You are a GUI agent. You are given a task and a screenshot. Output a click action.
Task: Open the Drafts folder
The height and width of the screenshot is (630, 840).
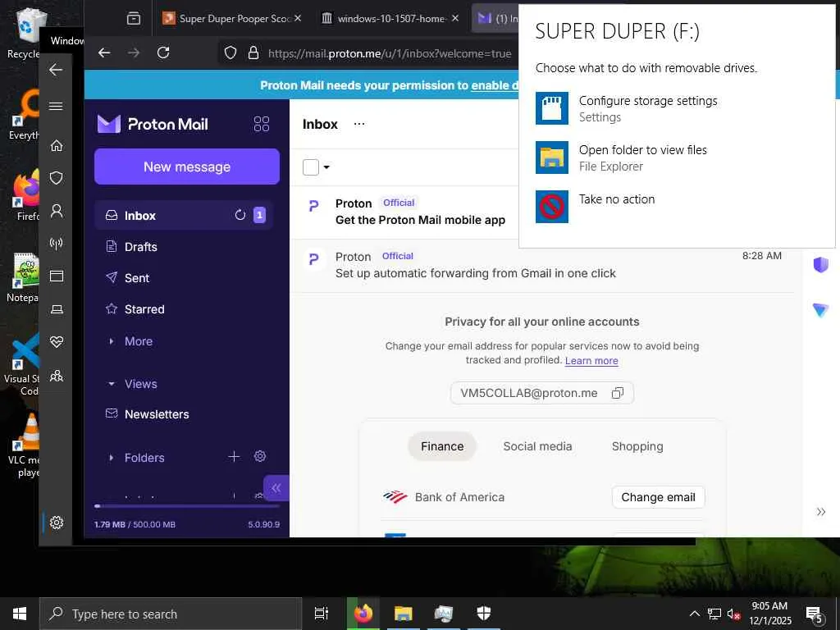184,246
